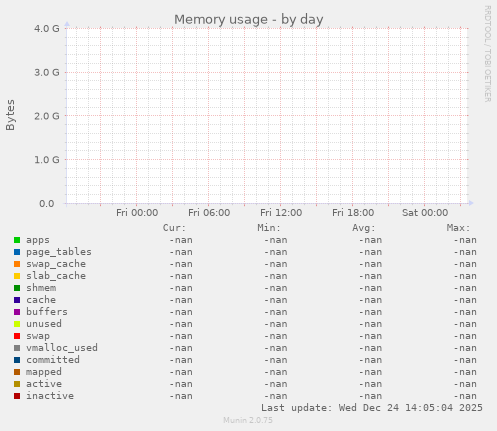Select the 'cache' legend label

click(x=41, y=300)
